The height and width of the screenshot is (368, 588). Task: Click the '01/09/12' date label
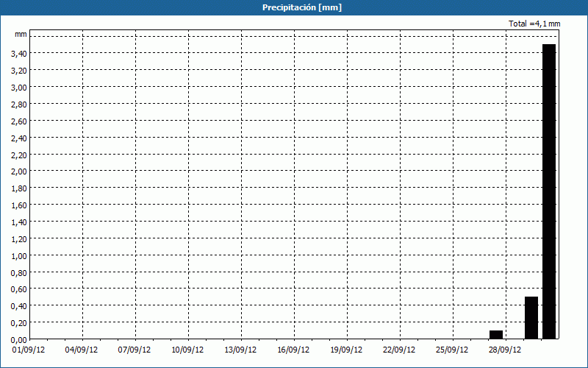29,350
